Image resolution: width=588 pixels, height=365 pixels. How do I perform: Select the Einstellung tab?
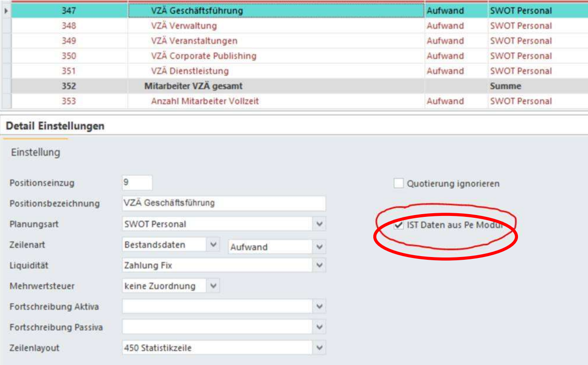[x=35, y=152]
